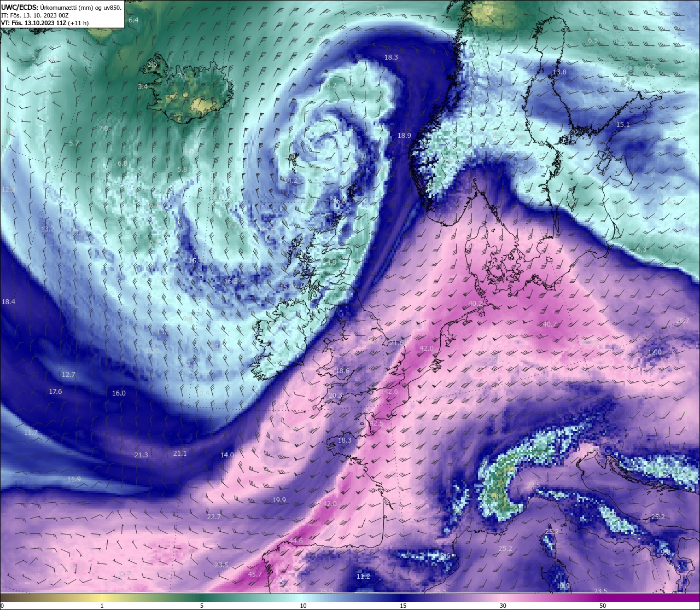Click the 6.5 value label

[x=593, y=40]
